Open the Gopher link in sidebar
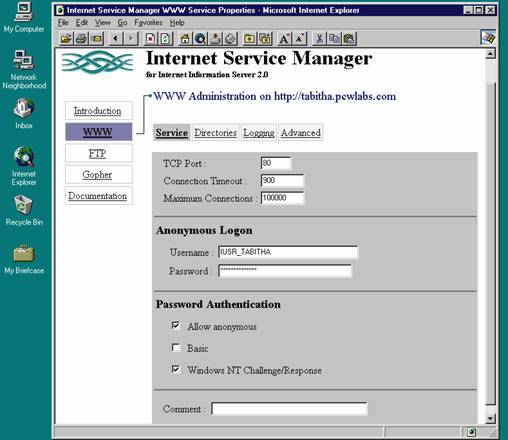Viewport: 508px width, 440px height. click(97, 174)
